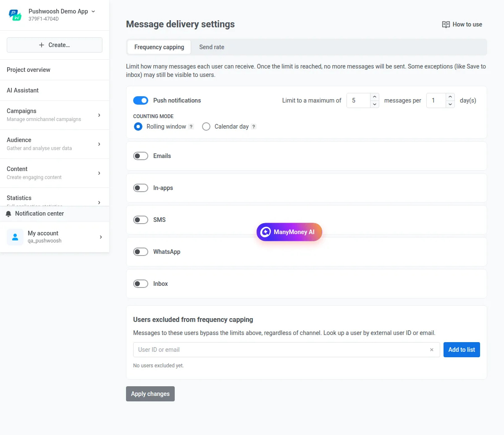Click the Rolling window help icon
This screenshot has height=435, width=504.
tap(191, 127)
